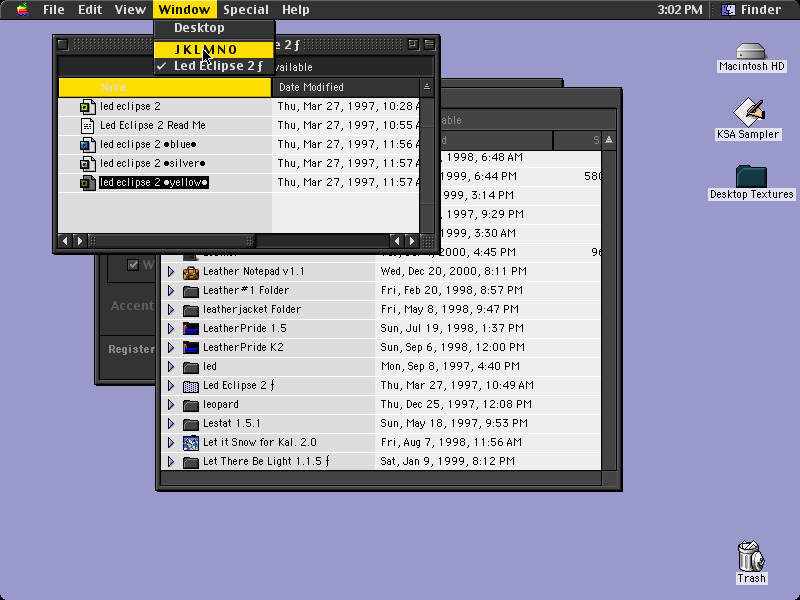Click the date "Sun, May 18, 1997, 9:53 PM"

coord(454,423)
